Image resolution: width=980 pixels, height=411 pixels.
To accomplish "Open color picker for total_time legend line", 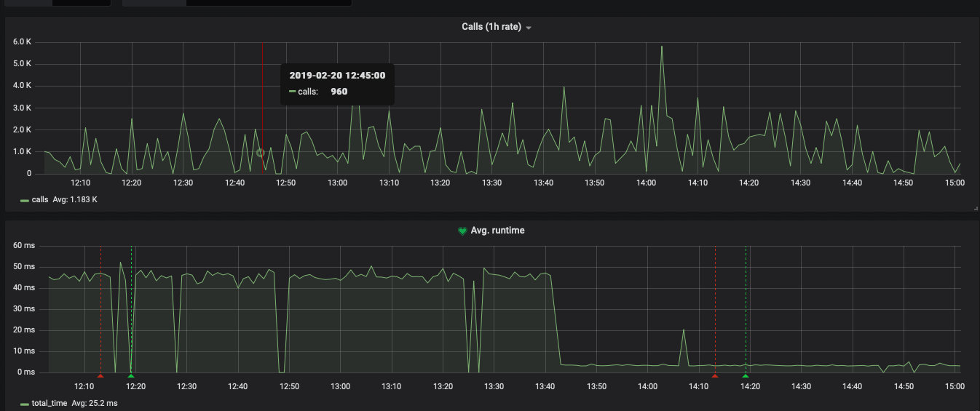I will [x=25, y=403].
